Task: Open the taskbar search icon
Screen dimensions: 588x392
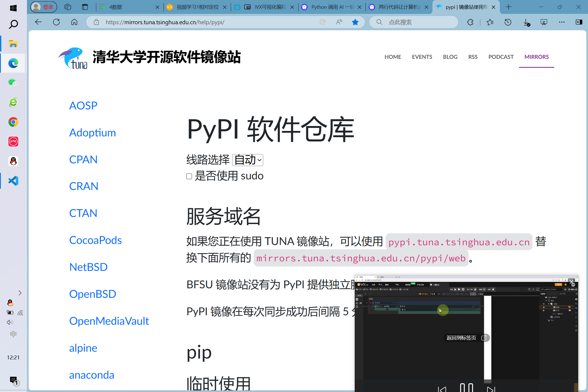Action: pos(13,24)
